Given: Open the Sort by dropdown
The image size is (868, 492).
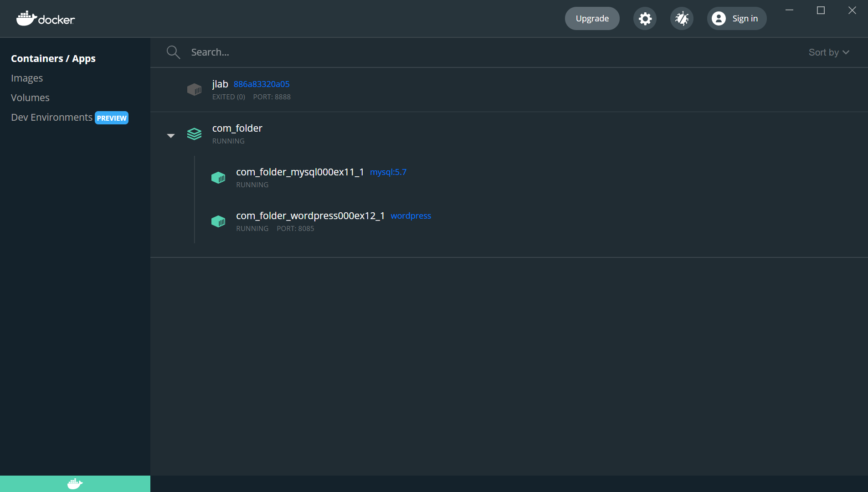Looking at the screenshot, I should pyautogui.click(x=829, y=52).
